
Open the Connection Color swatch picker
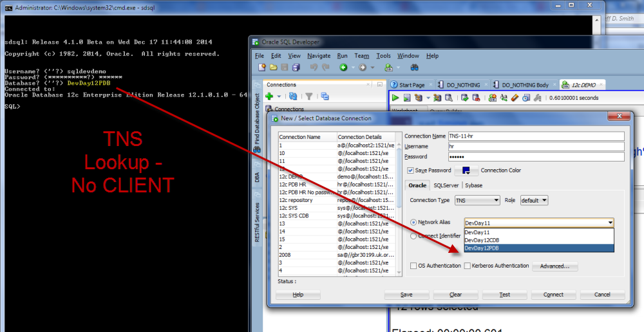tap(466, 171)
